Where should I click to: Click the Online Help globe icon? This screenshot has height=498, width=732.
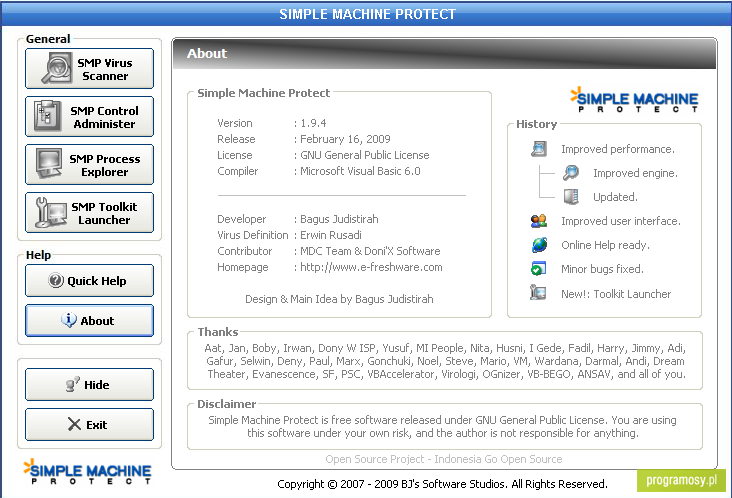tap(539, 245)
